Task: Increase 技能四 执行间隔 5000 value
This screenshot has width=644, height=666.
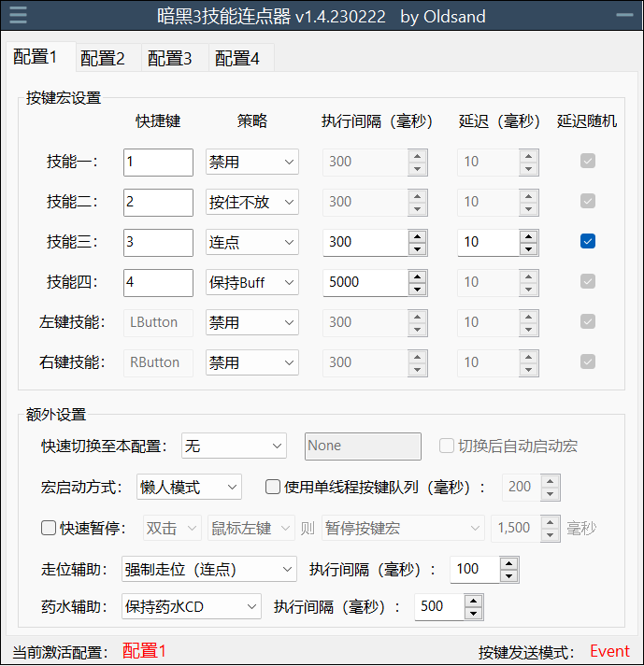Action: click(x=418, y=276)
